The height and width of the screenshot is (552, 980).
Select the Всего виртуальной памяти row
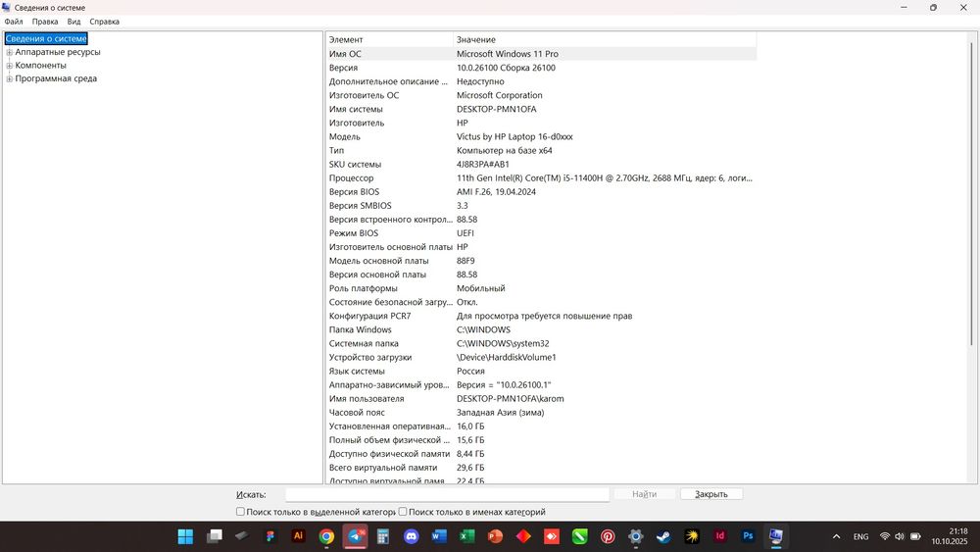(541, 468)
